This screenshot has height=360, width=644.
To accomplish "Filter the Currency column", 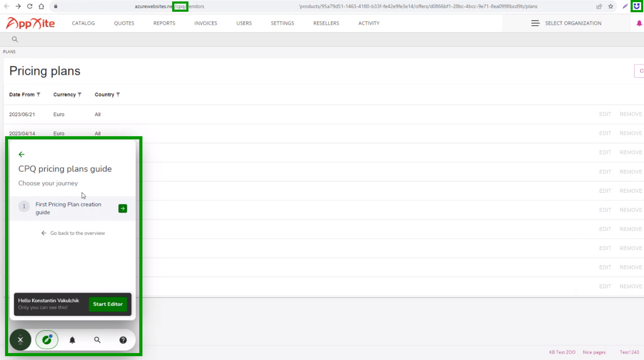I will pos(80,94).
